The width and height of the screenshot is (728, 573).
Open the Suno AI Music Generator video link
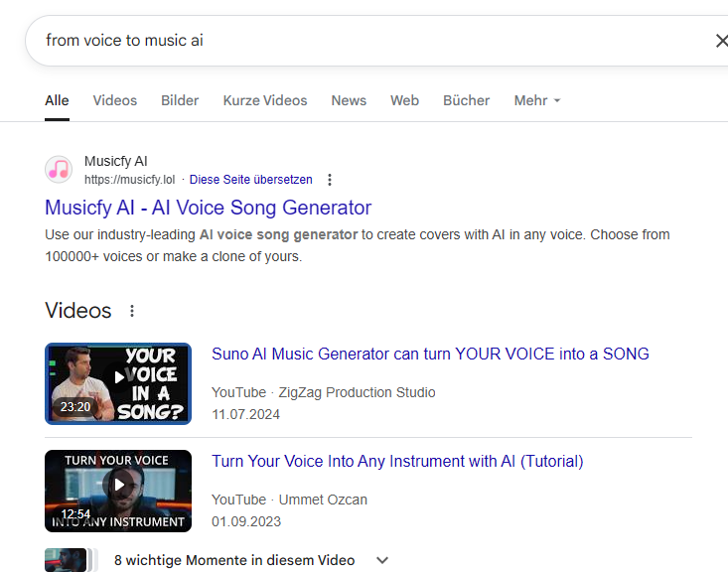(430, 354)
